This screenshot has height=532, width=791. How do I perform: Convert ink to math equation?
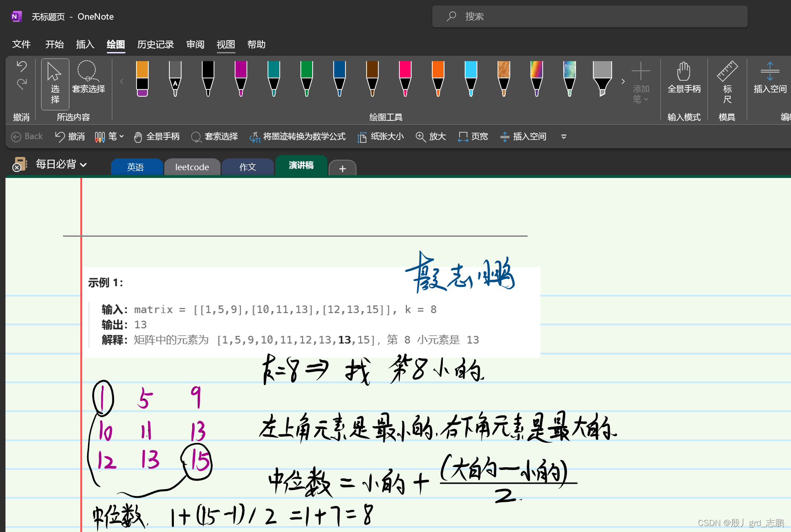pyautogui.click(x=298, y=136)
